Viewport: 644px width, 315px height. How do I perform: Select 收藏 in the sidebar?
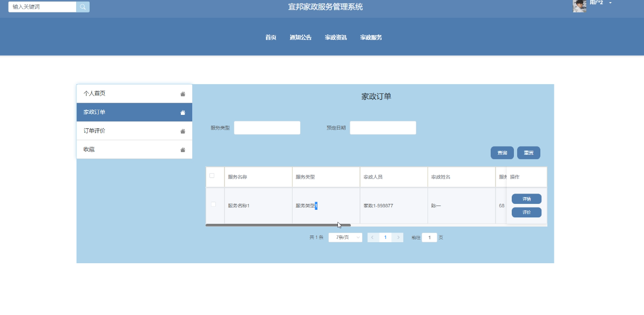134,149
